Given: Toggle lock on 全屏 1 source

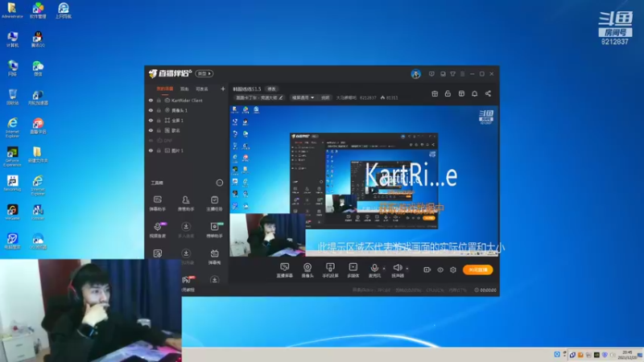Looking at the screenshot, I should coord(159,120).
